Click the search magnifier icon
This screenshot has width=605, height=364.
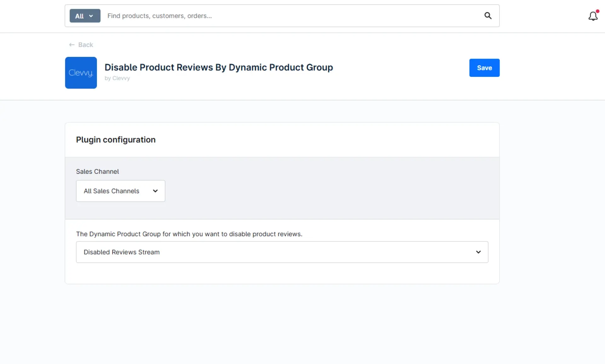click(x=488, y=16)
